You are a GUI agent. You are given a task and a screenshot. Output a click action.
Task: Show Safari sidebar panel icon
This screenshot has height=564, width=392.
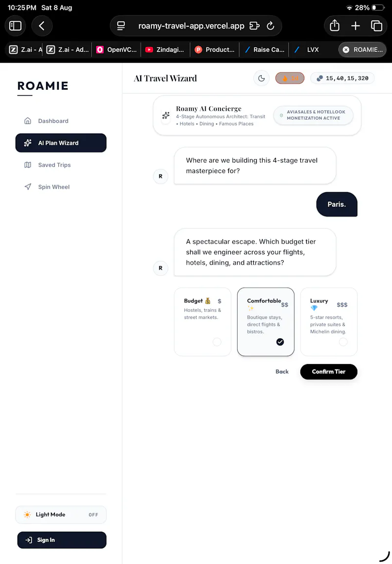(x=15, y=26)
